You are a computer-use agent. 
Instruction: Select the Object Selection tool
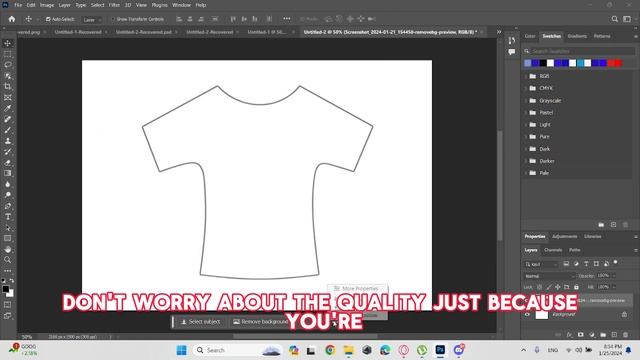point(8,76)
